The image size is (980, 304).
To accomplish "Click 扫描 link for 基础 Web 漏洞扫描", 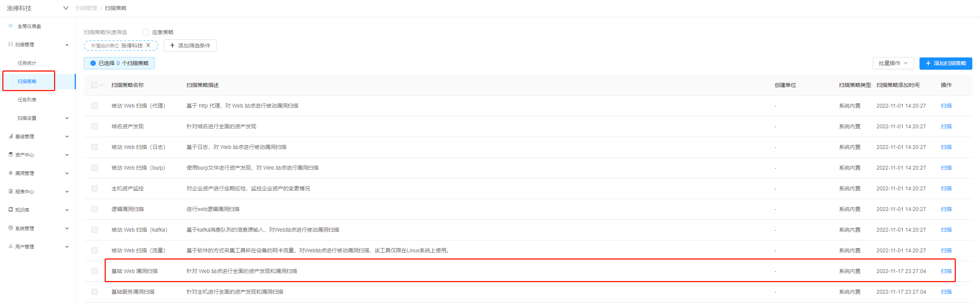I will coord(946,271).
